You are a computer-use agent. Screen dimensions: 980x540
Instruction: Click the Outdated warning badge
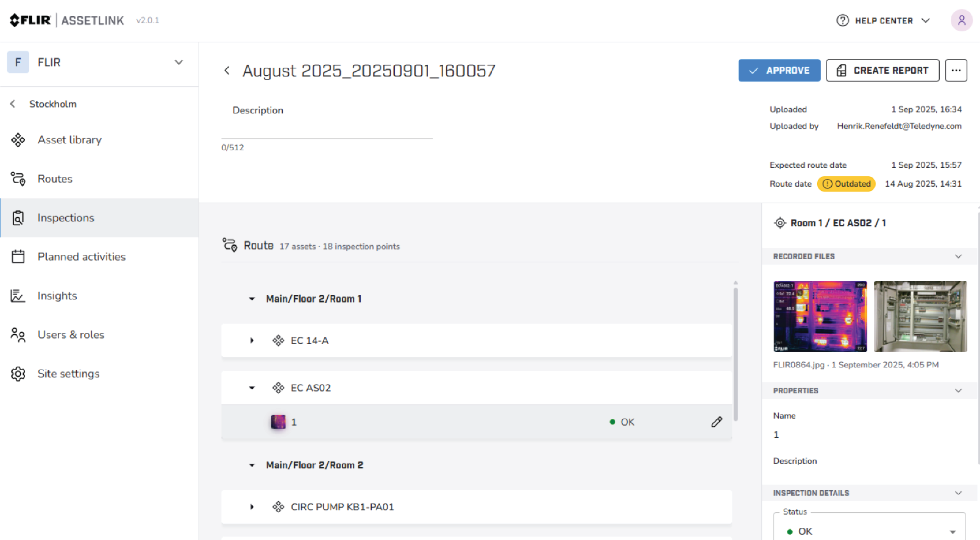pyautogui.click(x=846, y=184)
